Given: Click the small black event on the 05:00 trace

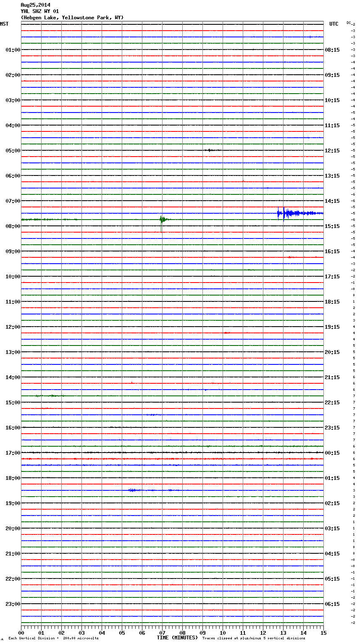Looking at the screenshot, I should pos(212,150).
